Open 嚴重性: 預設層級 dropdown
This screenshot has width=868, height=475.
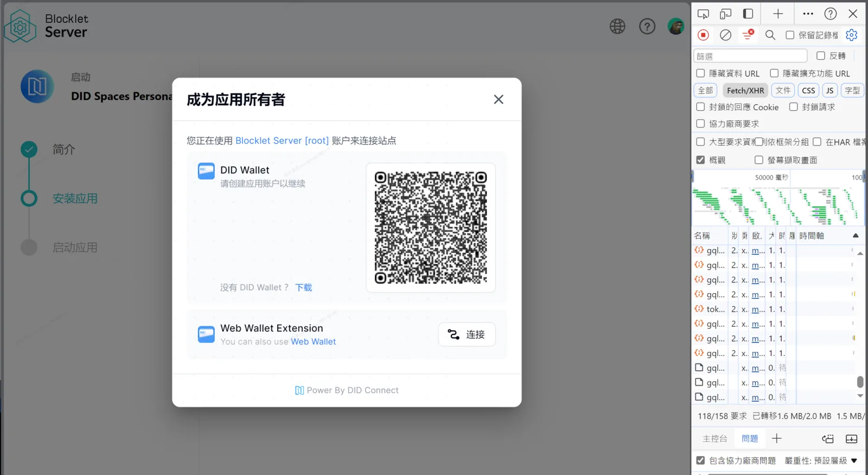point(821,460)
